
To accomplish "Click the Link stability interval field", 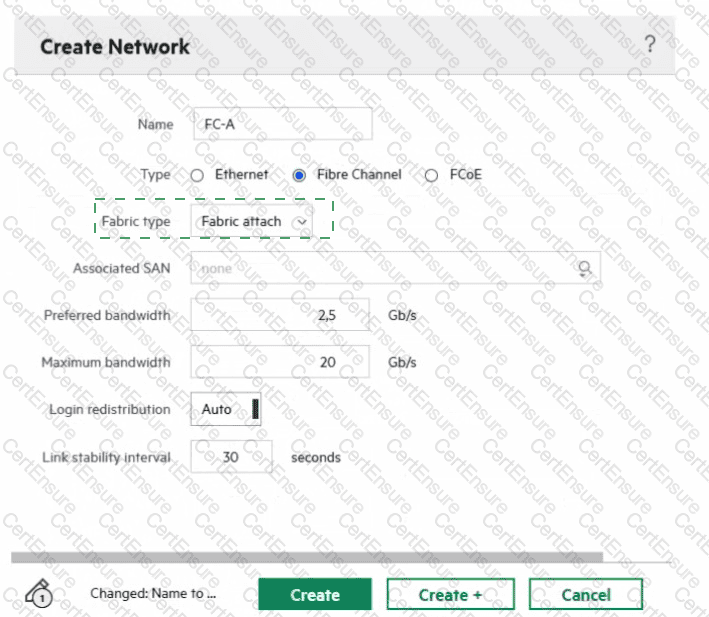I will click(x=231, y=457).
